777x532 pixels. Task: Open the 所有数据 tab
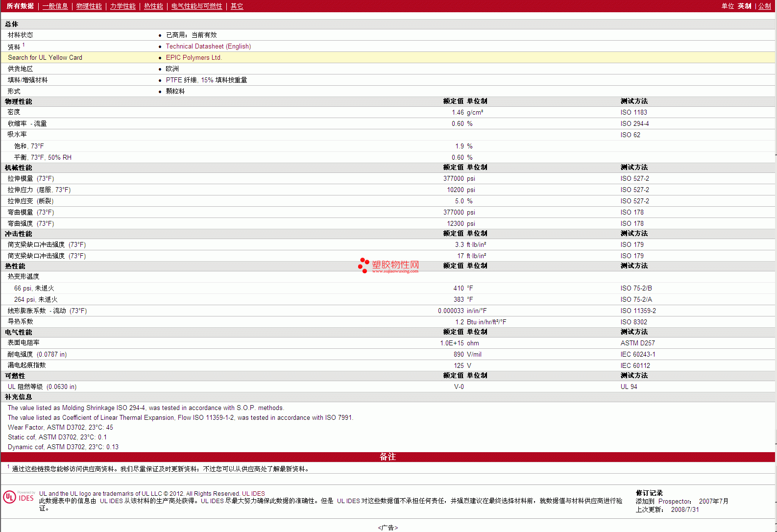tap(20, 6)
